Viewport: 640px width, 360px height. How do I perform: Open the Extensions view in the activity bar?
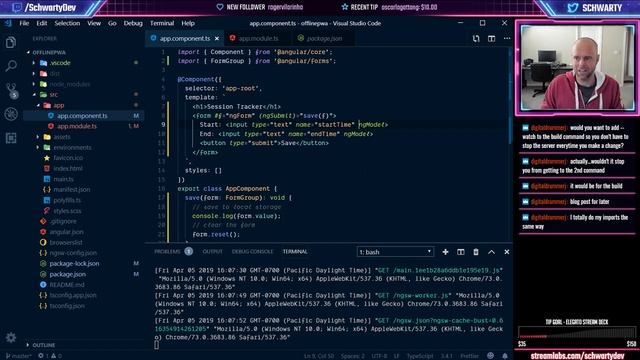coord(11,138)
